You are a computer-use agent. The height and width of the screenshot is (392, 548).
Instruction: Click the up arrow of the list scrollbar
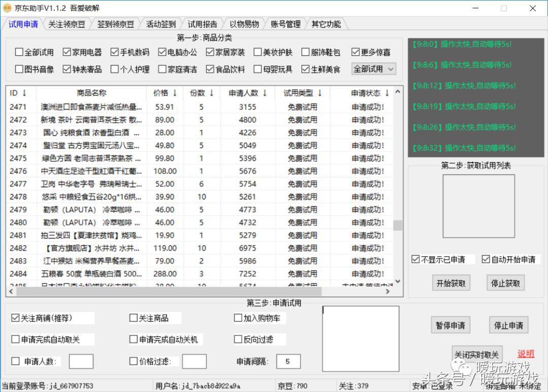(x=397, y=92)
